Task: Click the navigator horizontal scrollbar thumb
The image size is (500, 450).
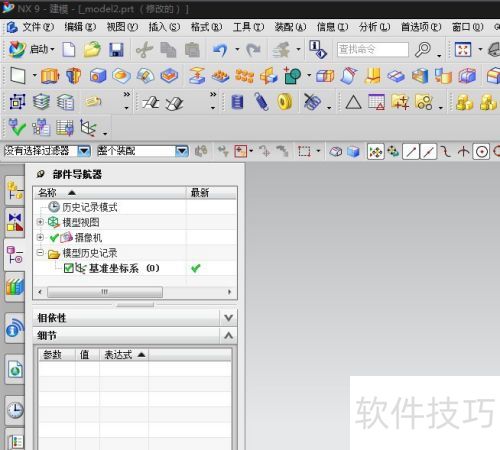Action: 105,292
